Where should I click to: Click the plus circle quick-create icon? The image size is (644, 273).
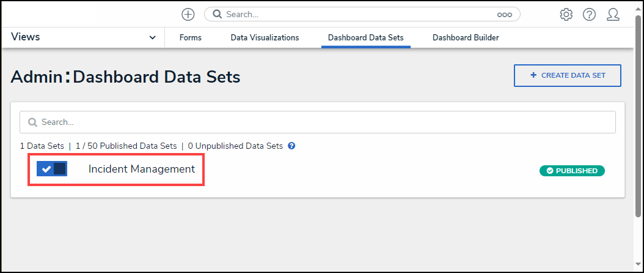coord(188,14)
